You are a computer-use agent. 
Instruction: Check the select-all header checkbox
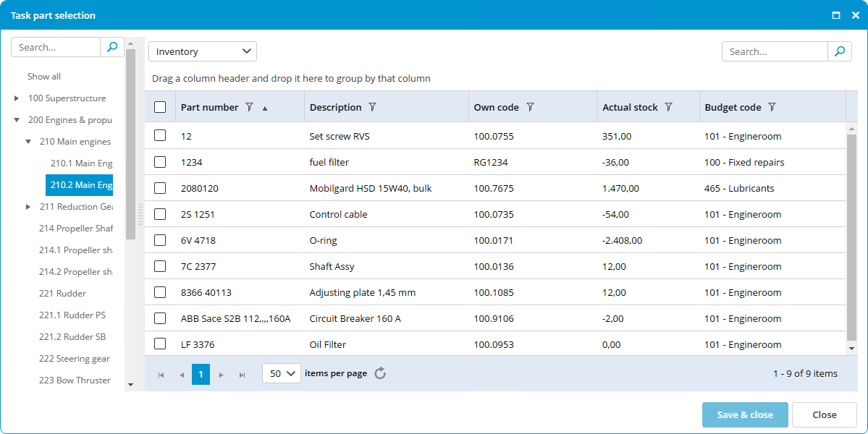point(160,107)
